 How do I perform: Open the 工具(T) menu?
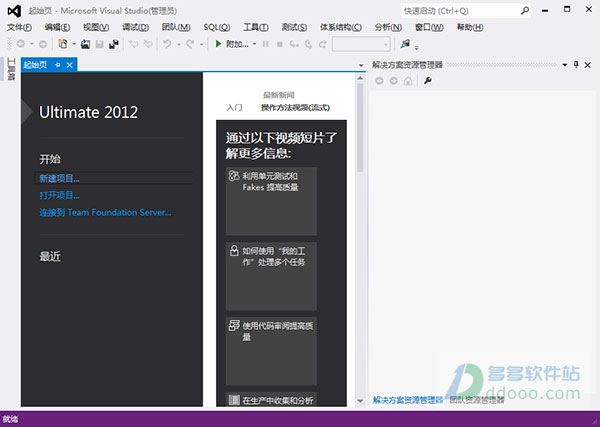[x=256, y=28]
